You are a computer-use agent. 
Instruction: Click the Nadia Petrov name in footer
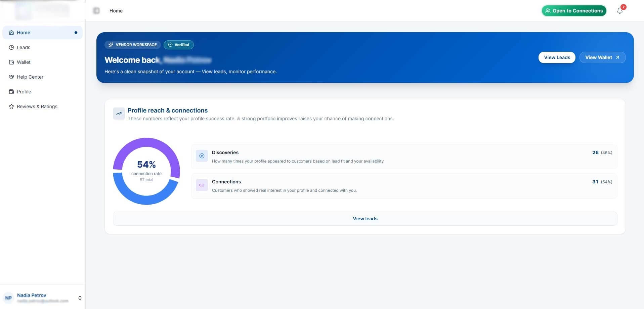coord(32,295)
